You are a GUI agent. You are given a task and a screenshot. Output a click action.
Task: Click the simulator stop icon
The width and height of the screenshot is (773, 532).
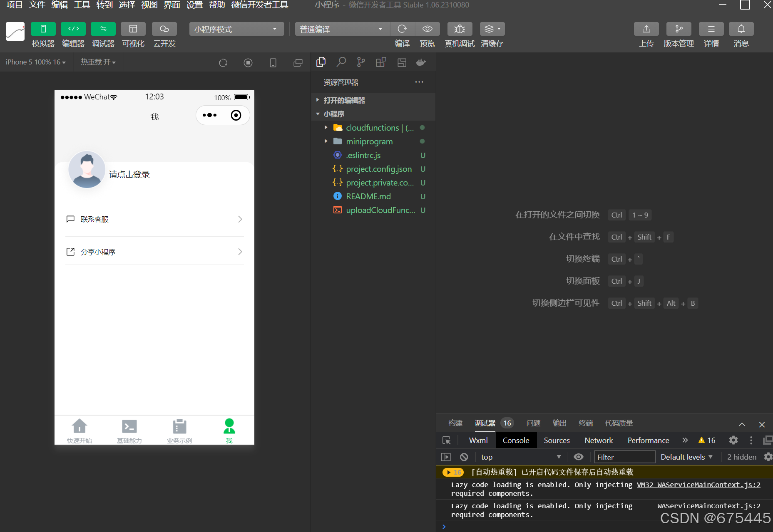point(248,63)
